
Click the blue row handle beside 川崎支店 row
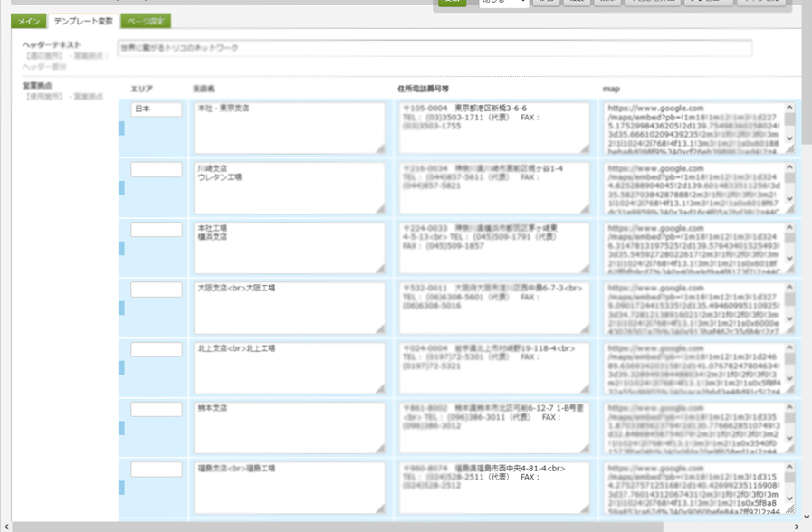[x=122, y=187]
